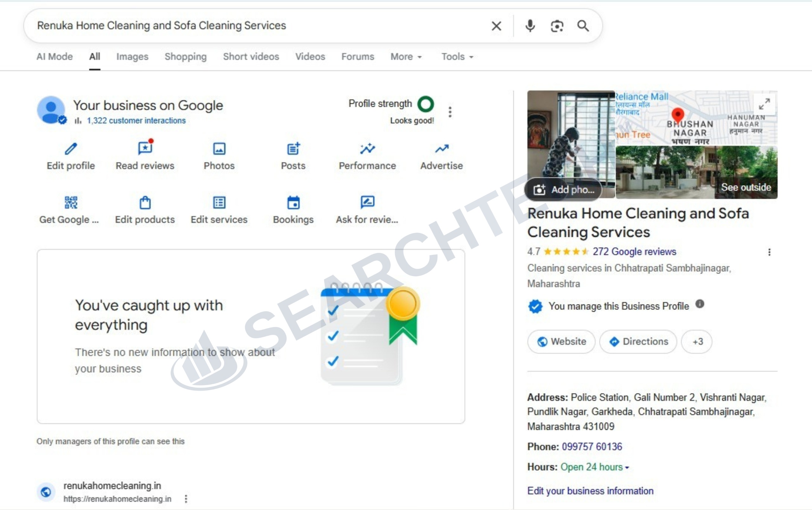The width and height of the screenshot is (812, 510).
Task: Open Bookings calendar icon
Action: click(x=293, y=203)
